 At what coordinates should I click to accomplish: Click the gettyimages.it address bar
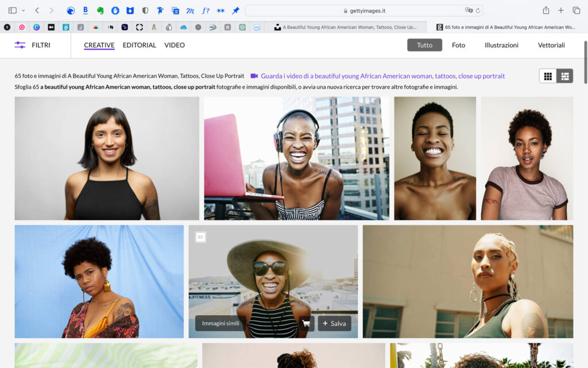click(363, 10)
